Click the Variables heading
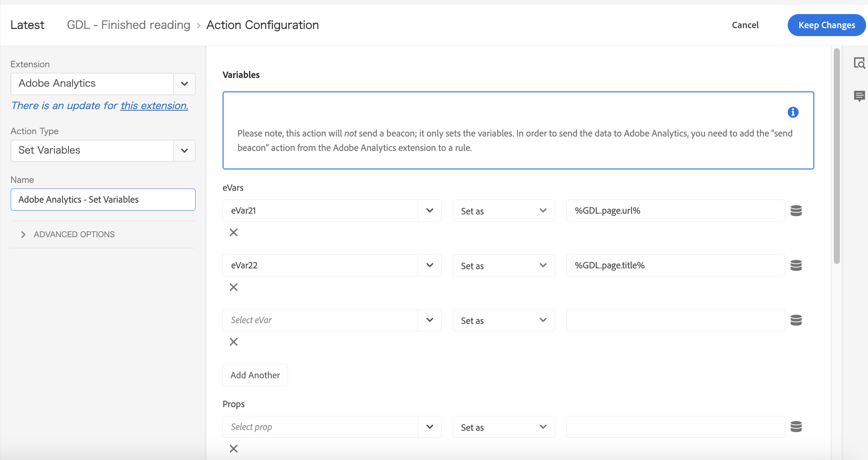The height and width of the screenshot is (460, 868). [x=241, y=75]
